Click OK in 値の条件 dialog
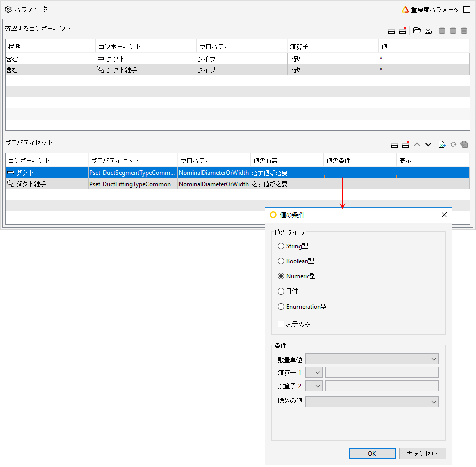 (372, 454)
